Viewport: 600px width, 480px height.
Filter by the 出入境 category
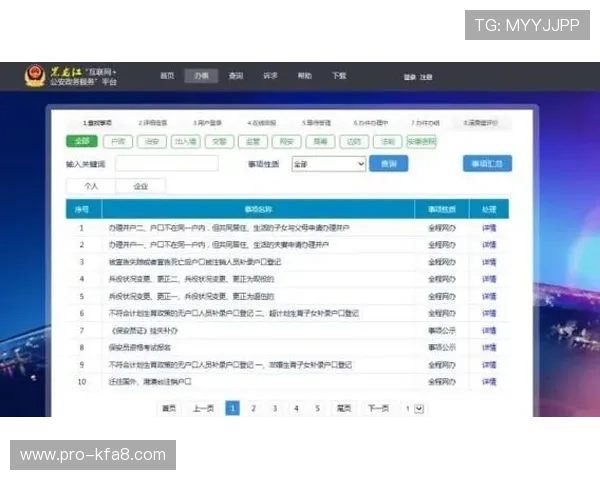pyautogui.click(x=186, y=142)
